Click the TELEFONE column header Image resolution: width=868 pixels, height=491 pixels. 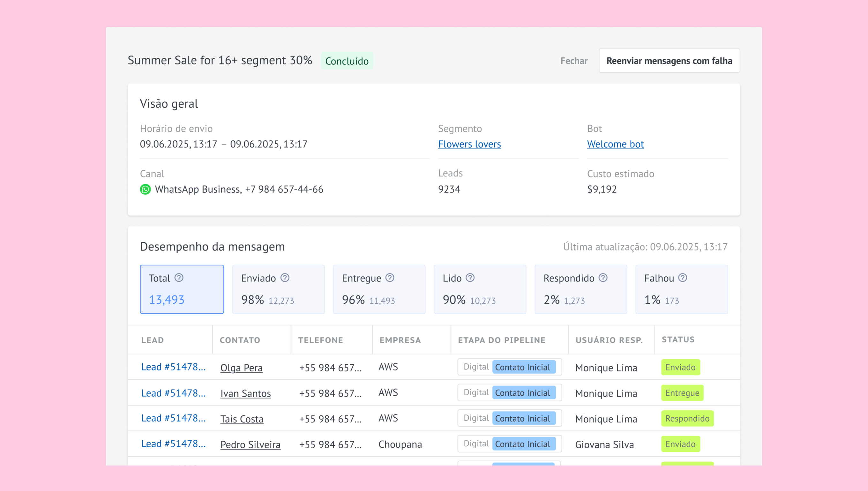point(321,340)
